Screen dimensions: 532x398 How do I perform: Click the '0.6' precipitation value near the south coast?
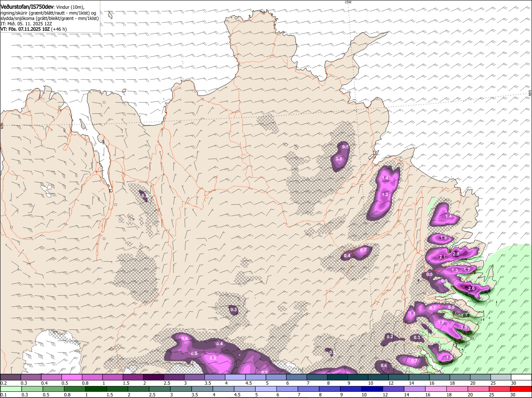coord(185,339)
